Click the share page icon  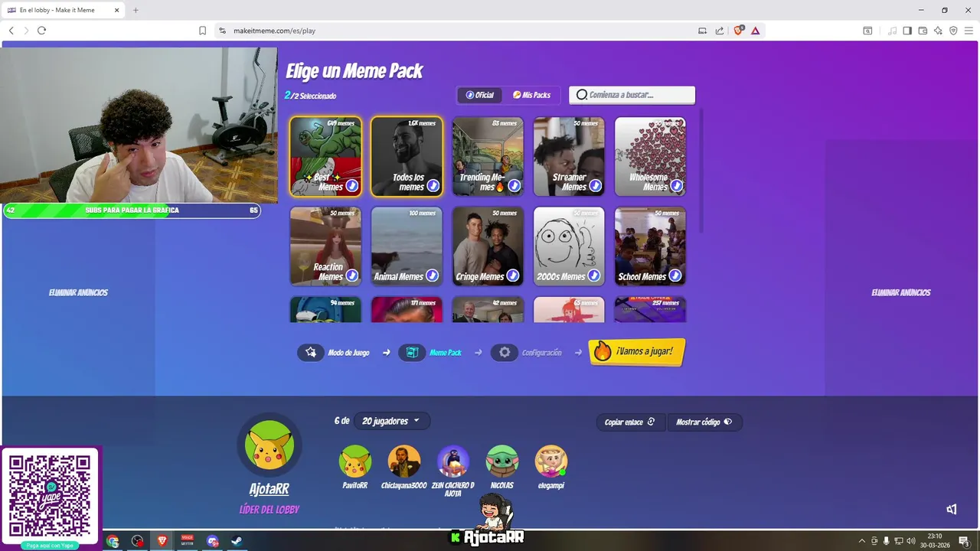click(x=720, y=31)
